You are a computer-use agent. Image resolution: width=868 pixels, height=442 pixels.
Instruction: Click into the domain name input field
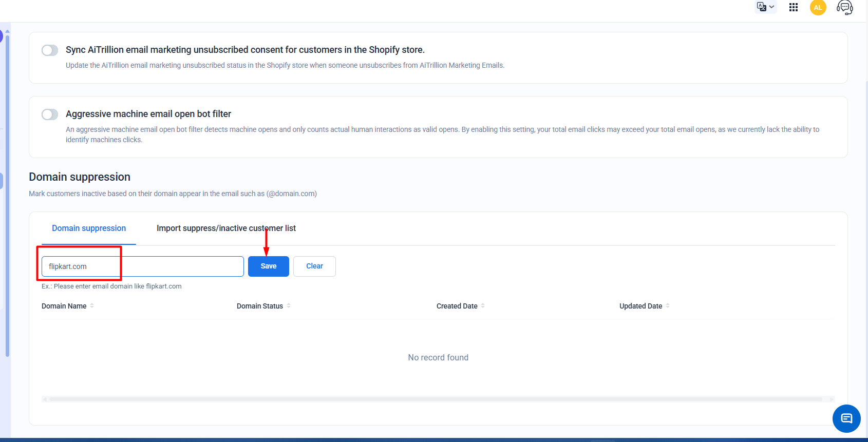[x=143, y=266]
